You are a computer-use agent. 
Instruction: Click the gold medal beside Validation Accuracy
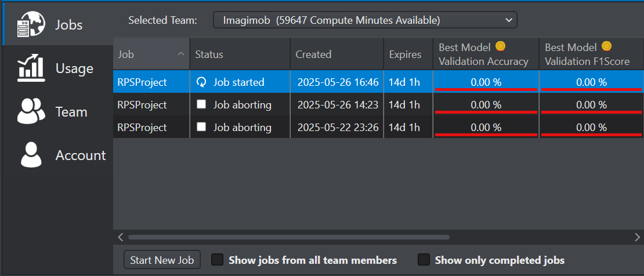click(500, 46)
